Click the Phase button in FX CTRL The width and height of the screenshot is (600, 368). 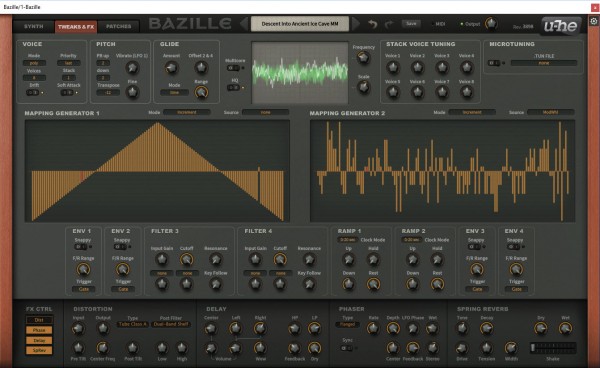click(x=39, y=330)
